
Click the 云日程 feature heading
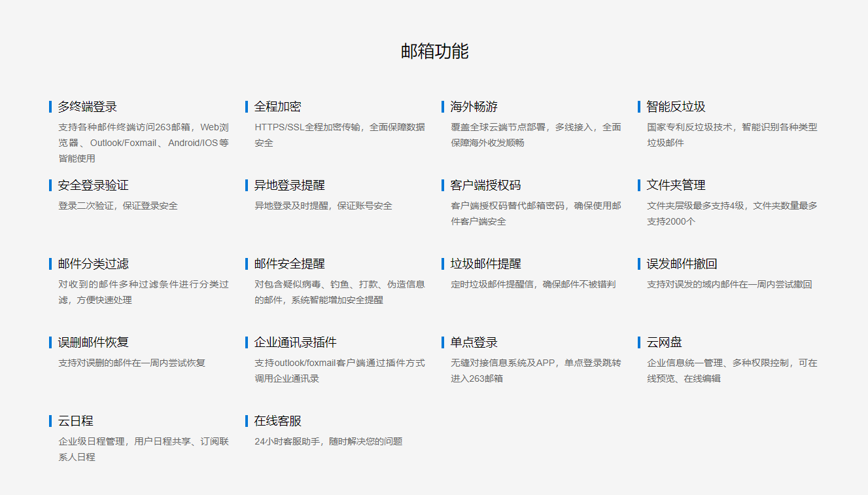click(75, 421)
